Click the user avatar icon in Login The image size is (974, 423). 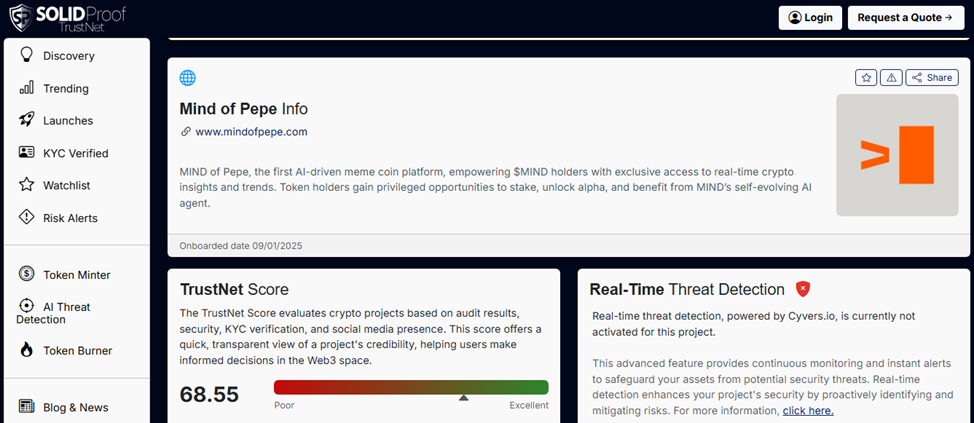point(794,17)
